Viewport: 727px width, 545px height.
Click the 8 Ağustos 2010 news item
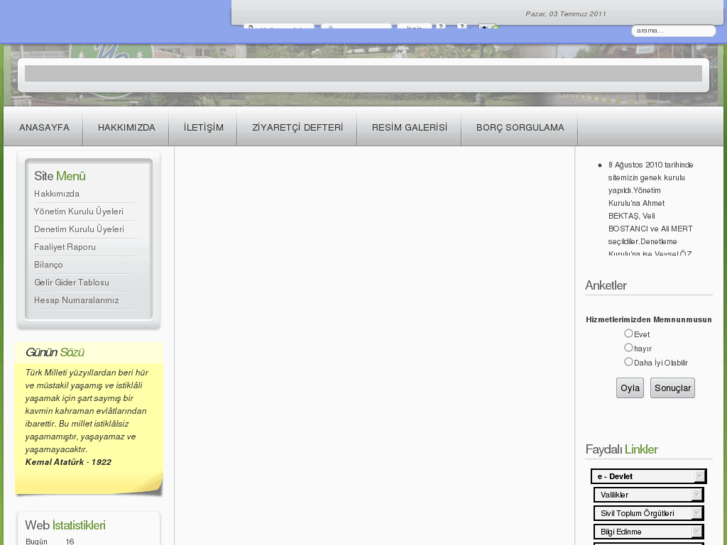(x=650, y=209)
